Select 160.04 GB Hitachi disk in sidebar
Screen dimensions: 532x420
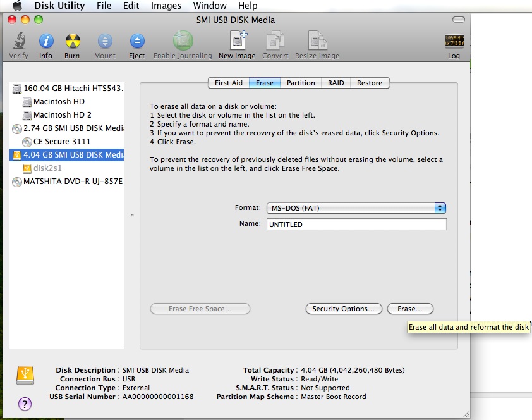[x=67, y=89]
